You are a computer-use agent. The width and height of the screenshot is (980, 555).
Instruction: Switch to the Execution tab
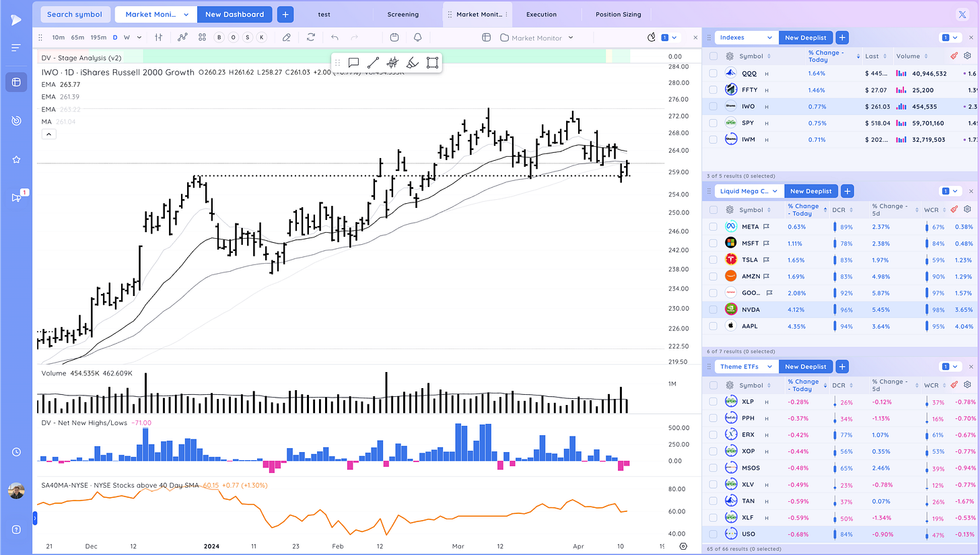(x=541, y=14)
